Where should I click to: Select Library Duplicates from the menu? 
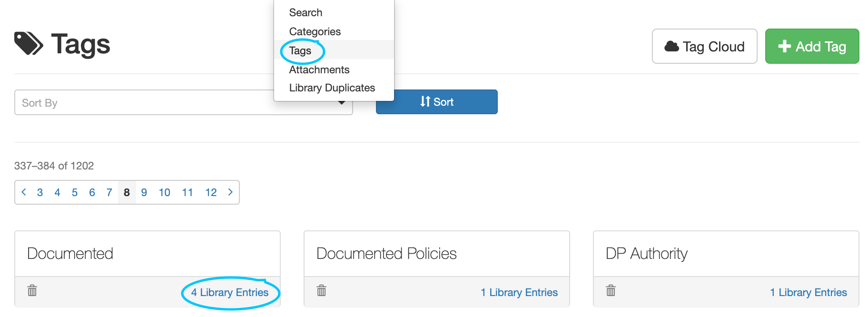[x=332, y=88]
